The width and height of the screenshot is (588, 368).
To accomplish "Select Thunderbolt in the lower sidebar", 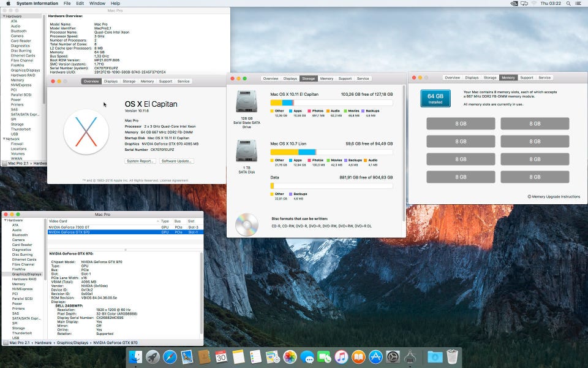I will tap(21, 333).
